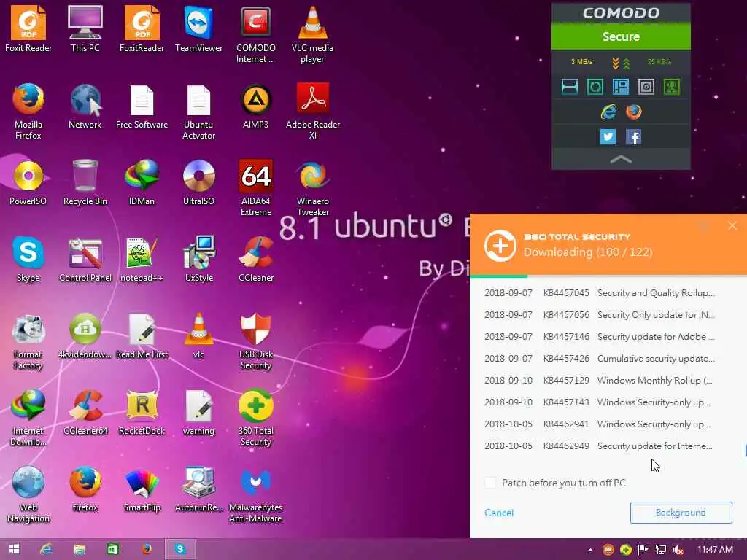Viewport: 747px width, 560px height.
Task: Open Internet Explorer from COMODO widget
Action: (x=608, y=112)
